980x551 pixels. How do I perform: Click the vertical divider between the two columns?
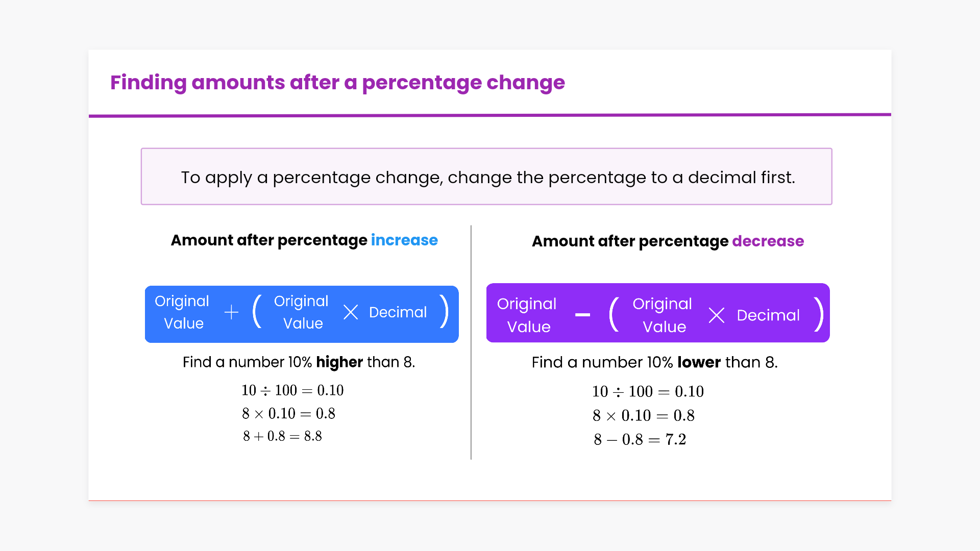[471, 342]
